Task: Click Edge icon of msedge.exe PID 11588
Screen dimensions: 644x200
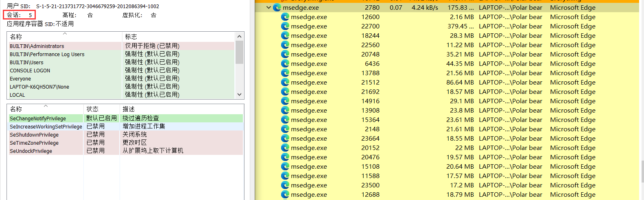Action: [x=285, y=176]
